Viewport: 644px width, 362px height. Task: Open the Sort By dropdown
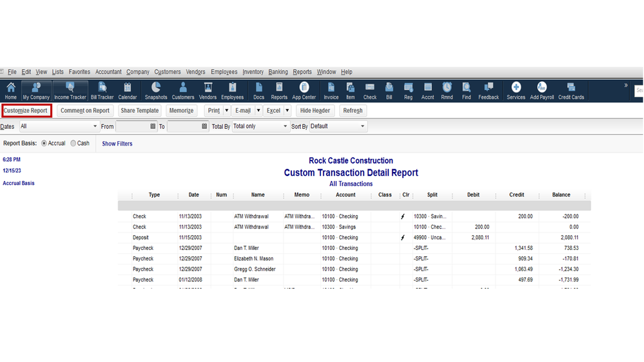point(338,126)
